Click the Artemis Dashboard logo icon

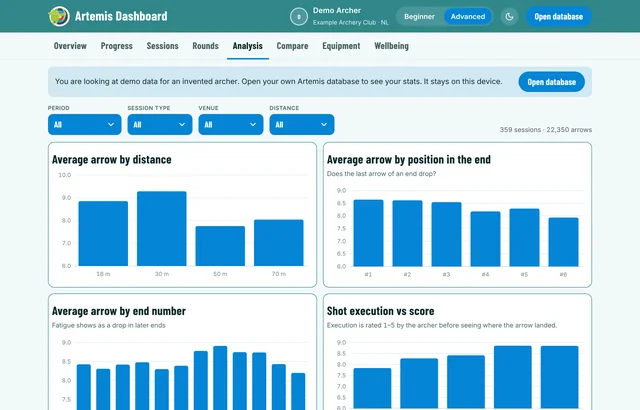tap(59, 16)
